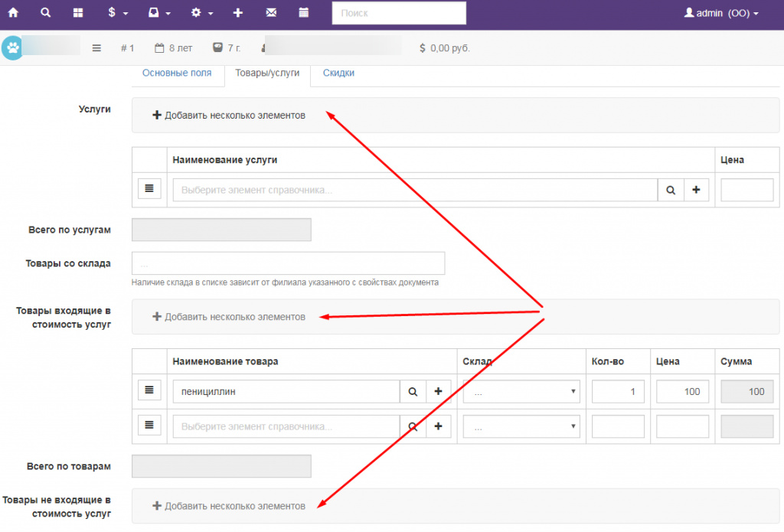
Task: Click the Всего по товарам total field
Action: coord(221,466)
